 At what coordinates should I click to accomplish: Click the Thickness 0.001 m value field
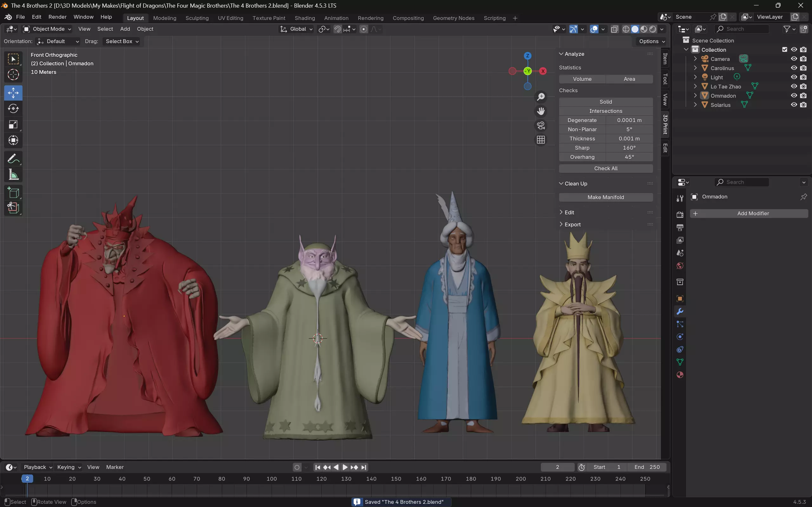pos(629,139)
